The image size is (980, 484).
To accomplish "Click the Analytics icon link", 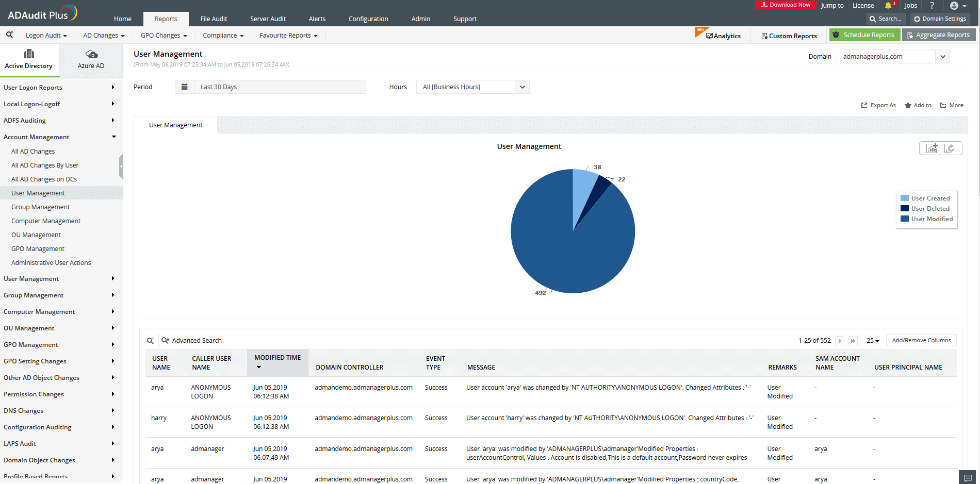I will pos(723,36).
